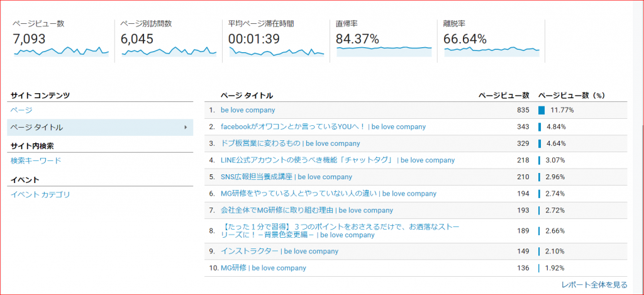The image size is (644, 295).
Task: Click the ページビュー数 sparkline chart
Action: (x=61, y=52)
